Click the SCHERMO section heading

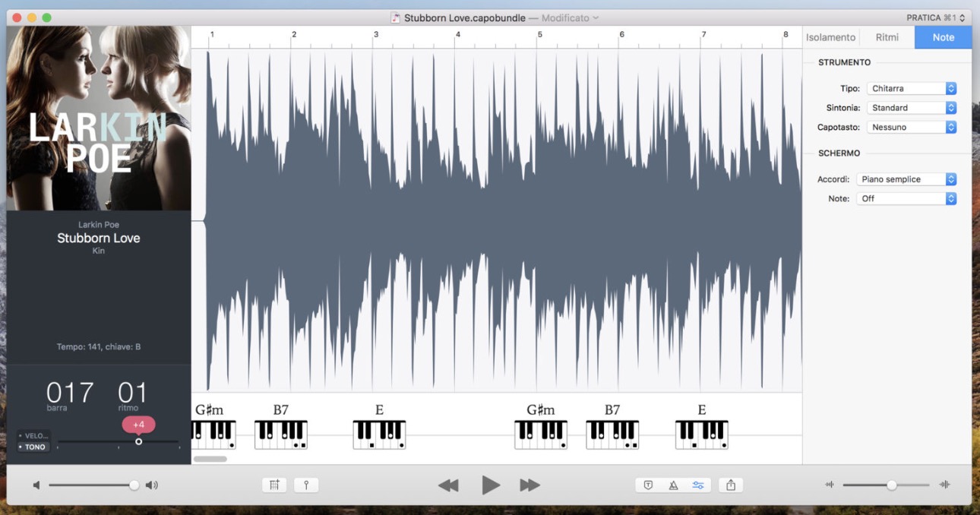(x=839, y=153)
